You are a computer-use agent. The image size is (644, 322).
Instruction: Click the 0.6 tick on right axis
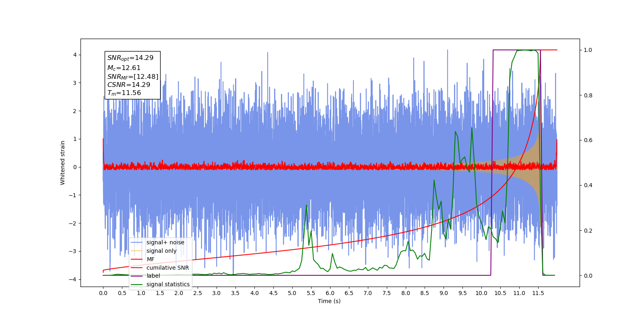coord(588,140)
